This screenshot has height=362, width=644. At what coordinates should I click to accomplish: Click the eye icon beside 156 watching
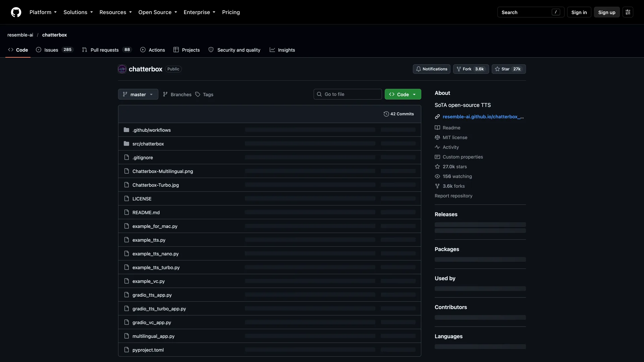pos(437,176)
